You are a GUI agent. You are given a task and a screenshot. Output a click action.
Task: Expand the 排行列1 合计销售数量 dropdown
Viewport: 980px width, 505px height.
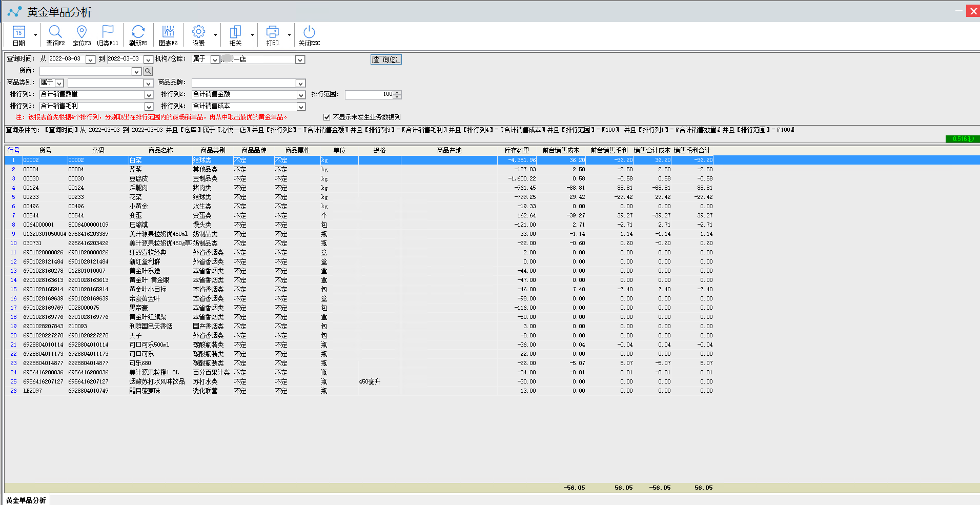(x=149, y=95)
